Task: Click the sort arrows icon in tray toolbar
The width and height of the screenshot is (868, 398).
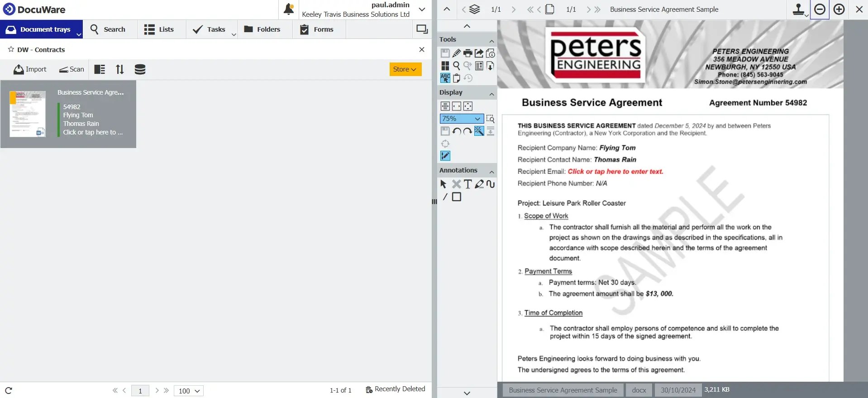Action: click(119, 69)
